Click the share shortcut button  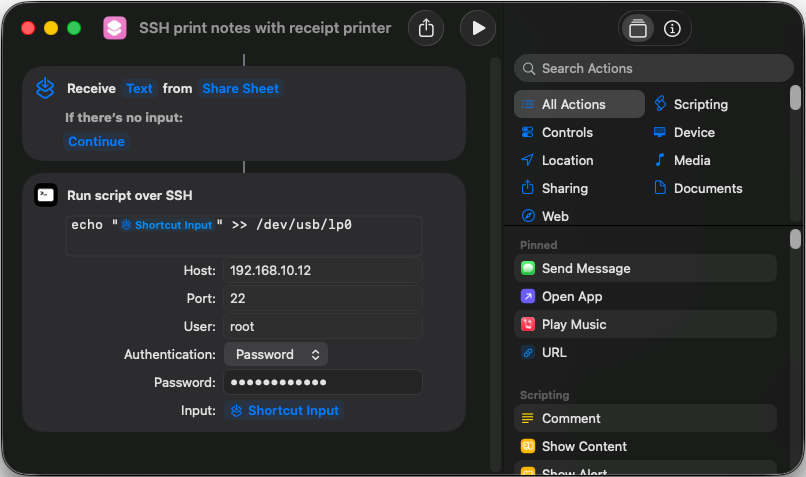[x=426, y=28]
